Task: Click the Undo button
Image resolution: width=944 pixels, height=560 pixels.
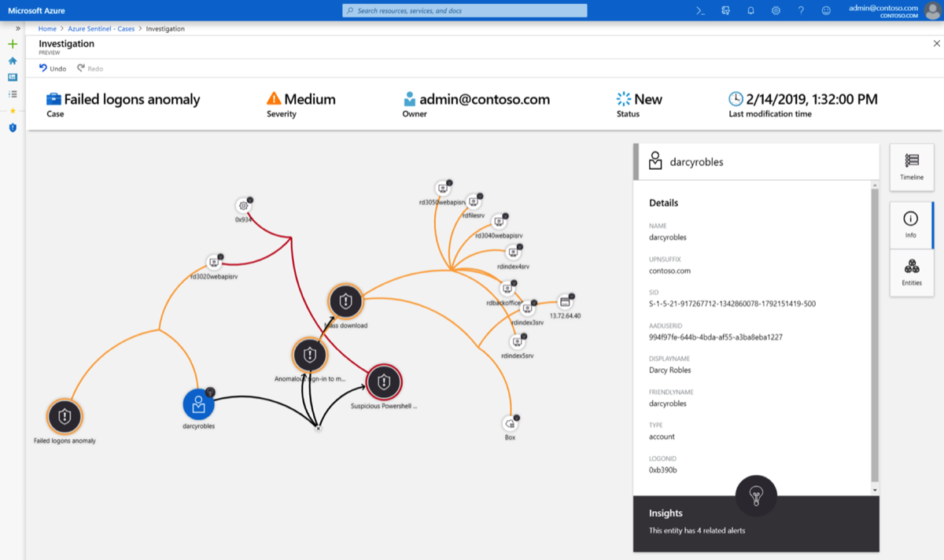Action: [53, 68]
